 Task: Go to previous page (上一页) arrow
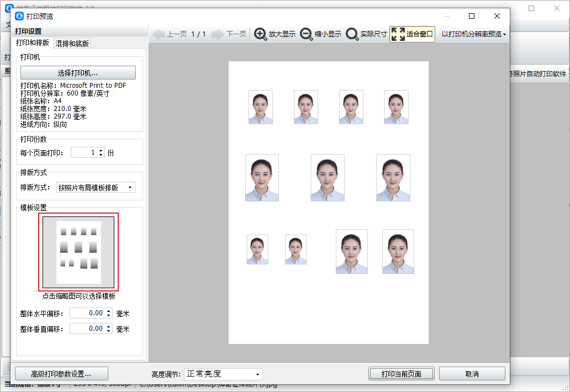click(x=159, y=34)
